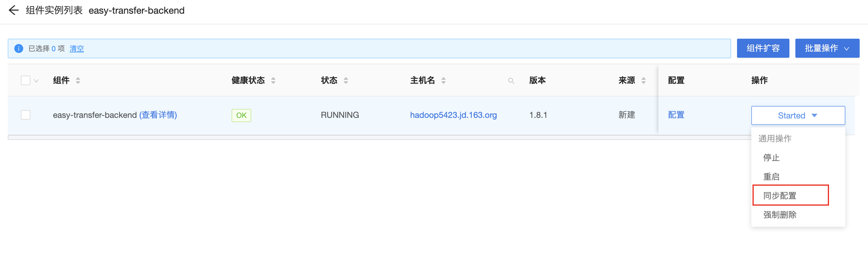Click the horizontal scrollbar under the table

[380, 137]
